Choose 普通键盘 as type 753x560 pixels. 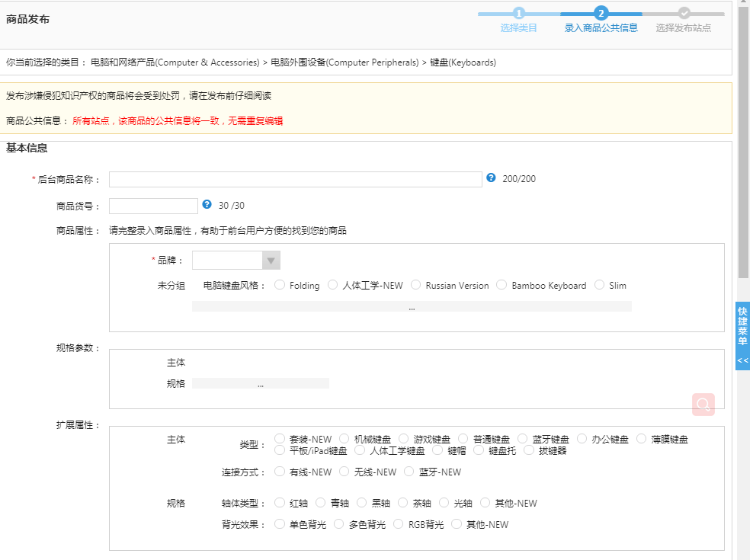point(463,439)
